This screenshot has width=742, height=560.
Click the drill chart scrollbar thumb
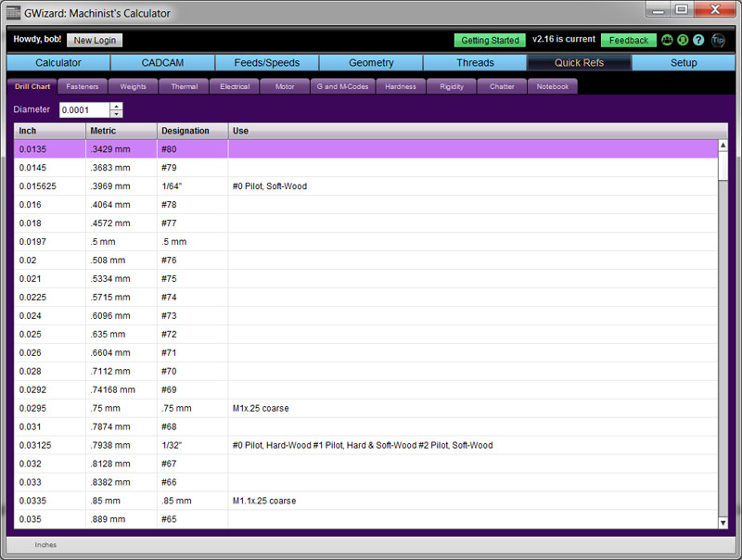(723, 165)
